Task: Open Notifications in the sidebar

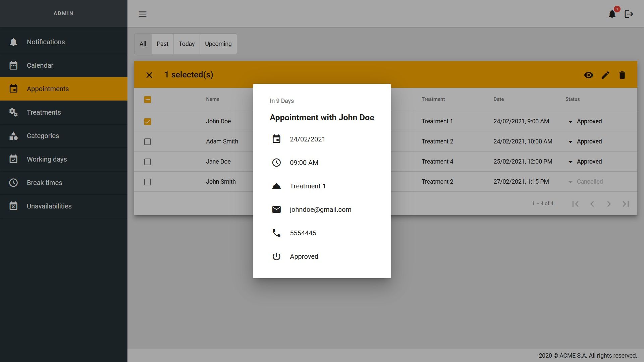Action: (64, 42)
